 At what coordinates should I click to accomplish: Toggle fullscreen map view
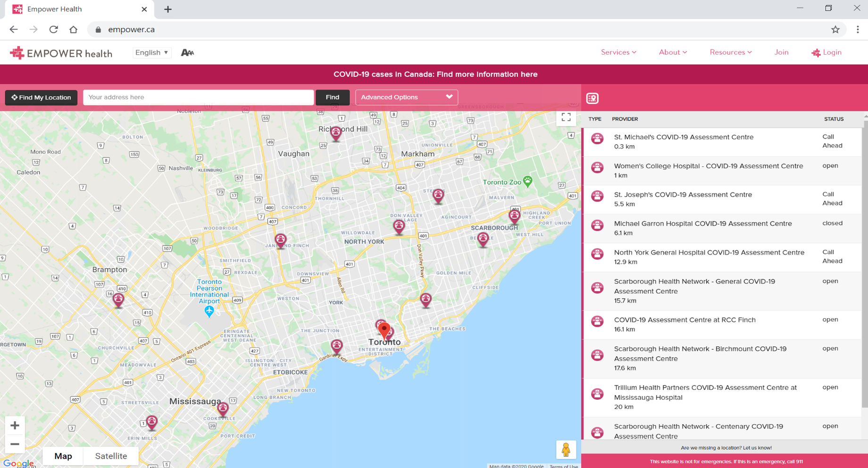566,117
